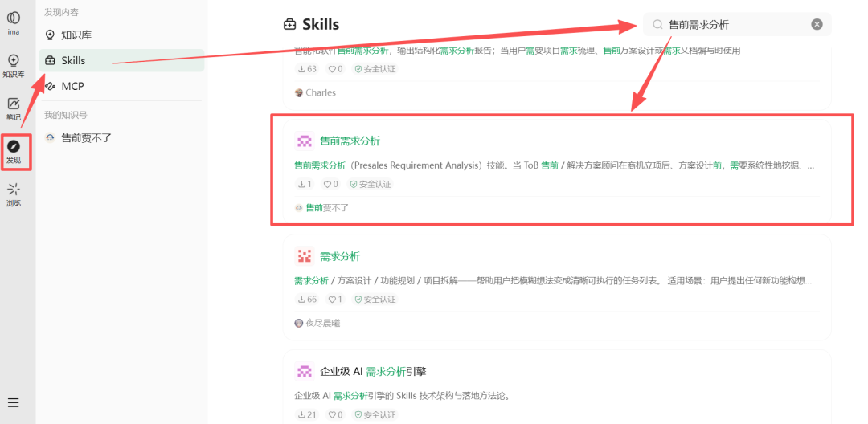The image size is (868, 424).
Task: Open 售前贾不了 knowledge account
Action: point(121,137)
